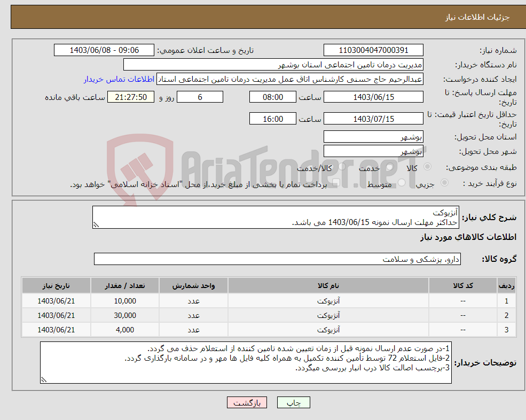Image resolution: width=526 pixels, height=420 pixels.
Task: Click آنژیوکت name in row 3
Action: click(x=328, y=330)
